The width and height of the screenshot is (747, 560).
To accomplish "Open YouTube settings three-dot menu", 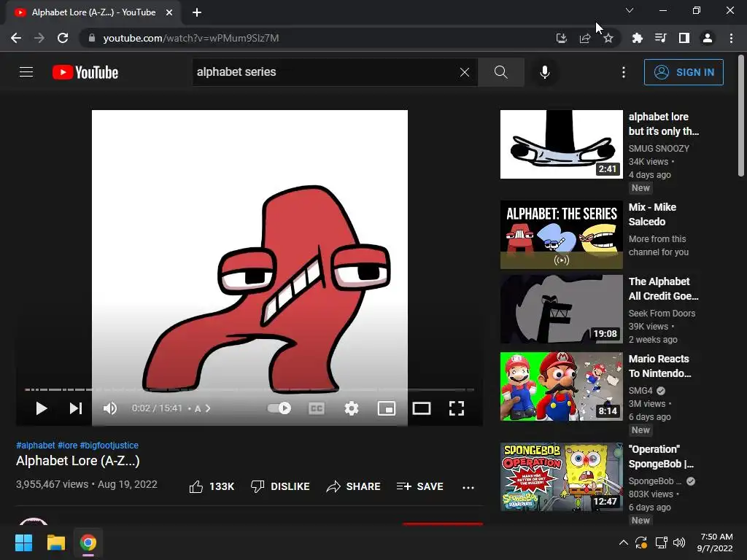I will pyautogui.click(x=624, y=72).
